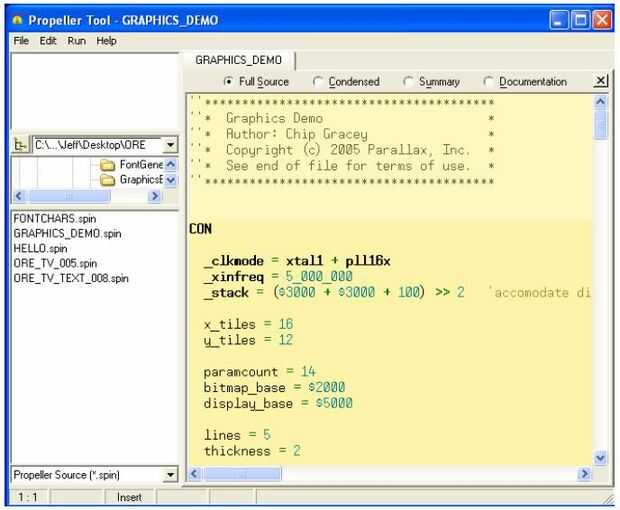Click editor horizontal scroll left arrow

(195, 474)
